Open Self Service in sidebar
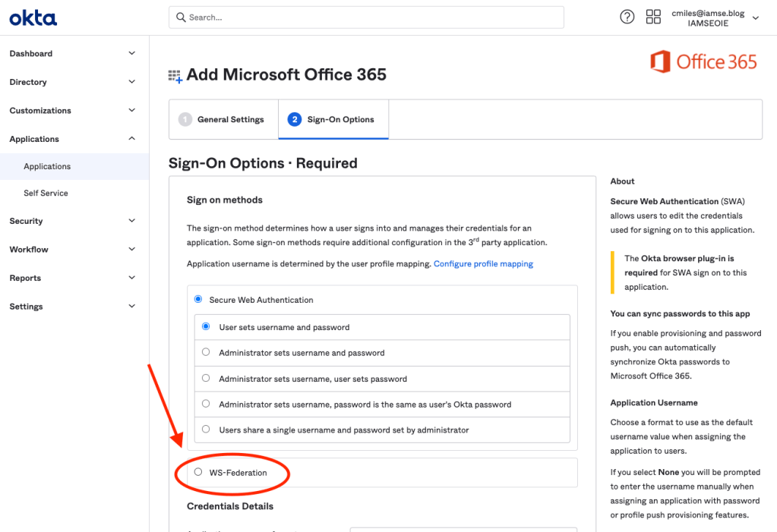The width and height of the screenshot is (777, 532). 46,194
